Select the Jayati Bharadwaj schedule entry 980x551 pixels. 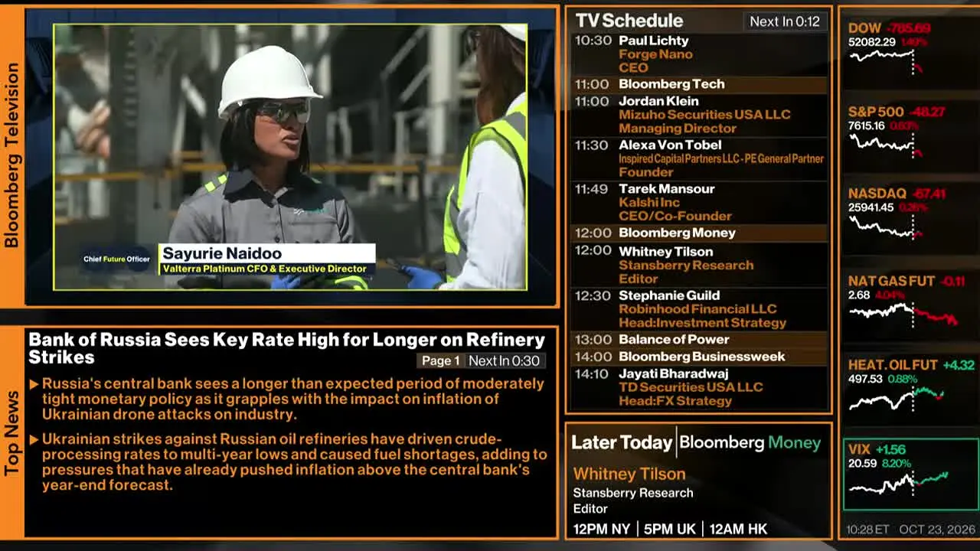click(699, 387)
